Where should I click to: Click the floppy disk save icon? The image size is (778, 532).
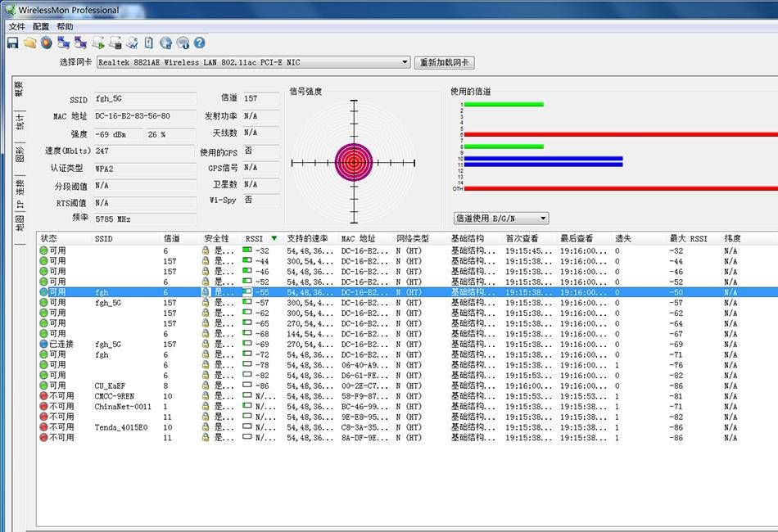[x=12, y=43]
